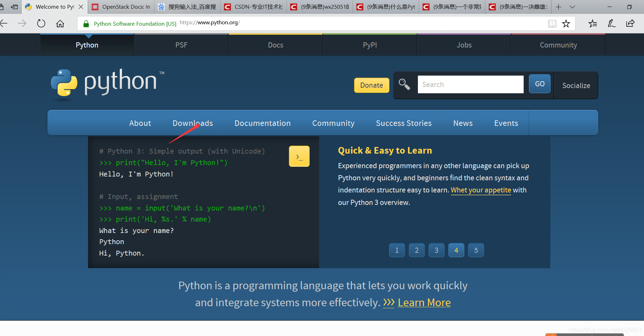Click the GO search button
This screenshot has width=644, height=336.
(540, 84)
